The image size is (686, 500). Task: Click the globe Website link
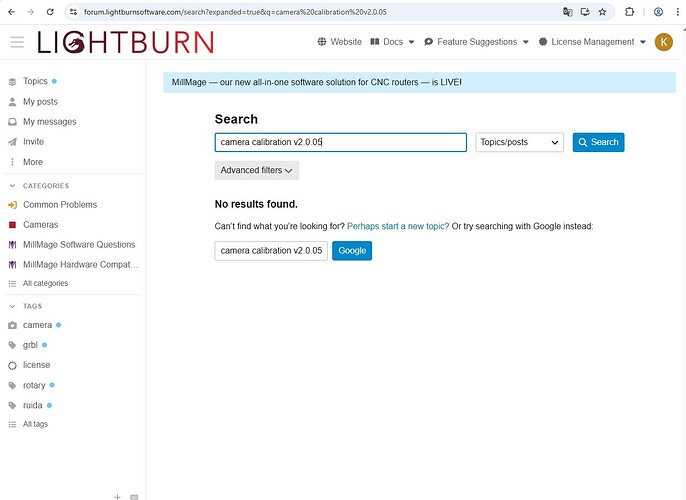[x=340, y=42]
